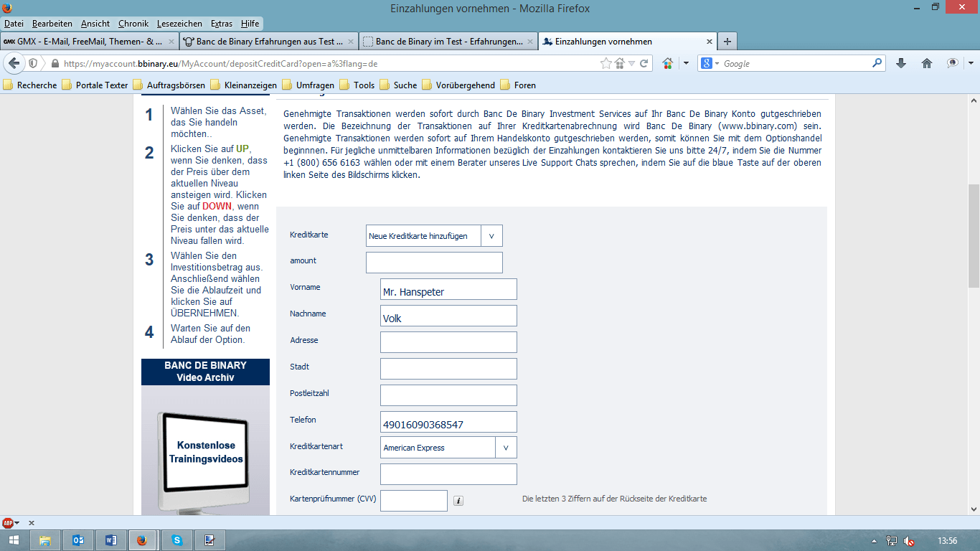
Task: Open dropdown beside the colorful house icon
Action: pyautogui.click(x=686, y=63)
